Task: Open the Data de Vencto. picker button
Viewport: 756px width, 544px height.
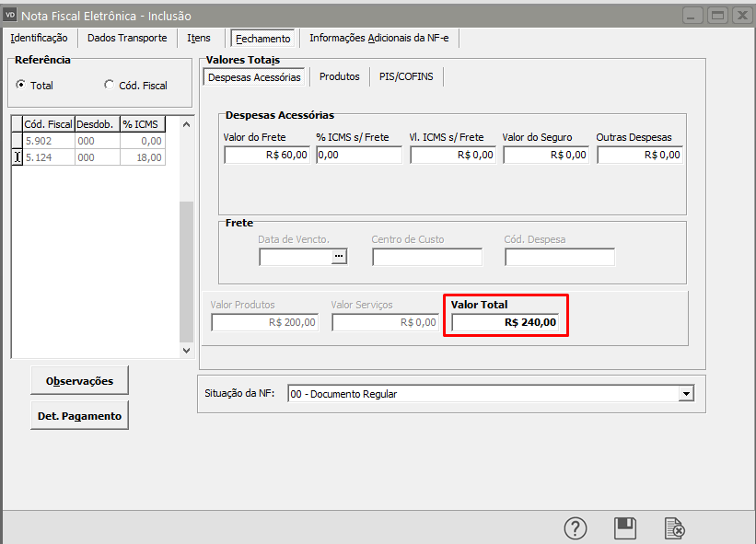Action: pos(340,257)
